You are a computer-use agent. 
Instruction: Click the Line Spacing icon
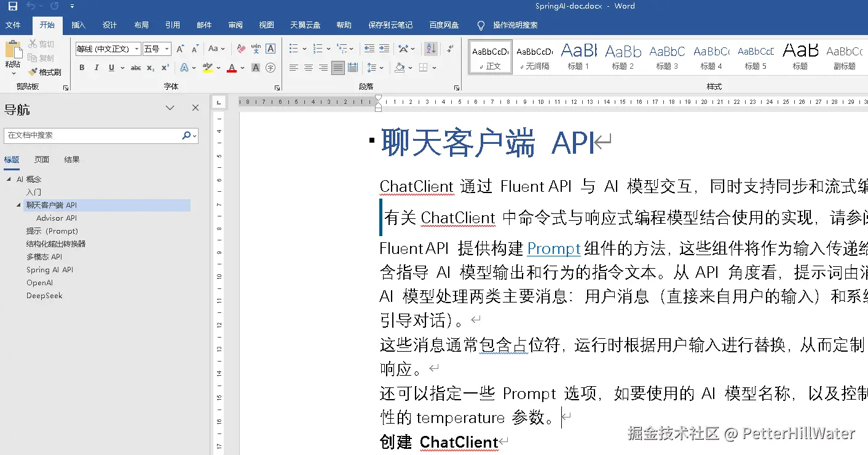pos(372,68)
